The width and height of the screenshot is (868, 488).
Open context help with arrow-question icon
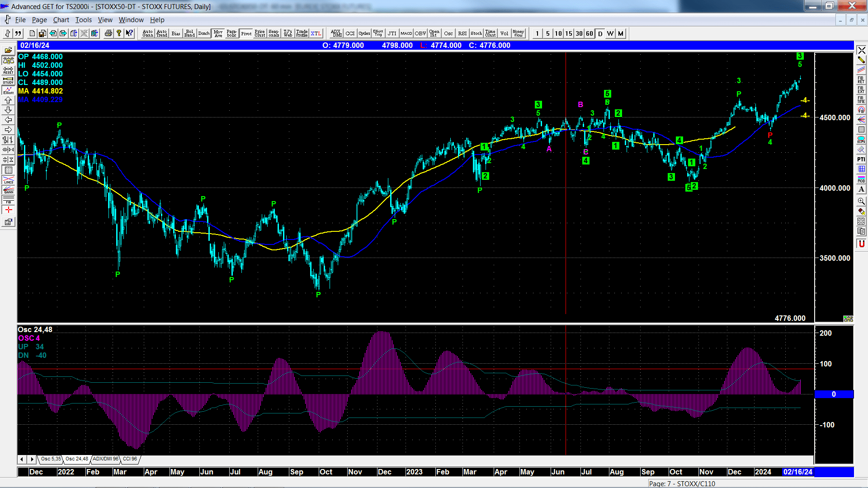129,33
